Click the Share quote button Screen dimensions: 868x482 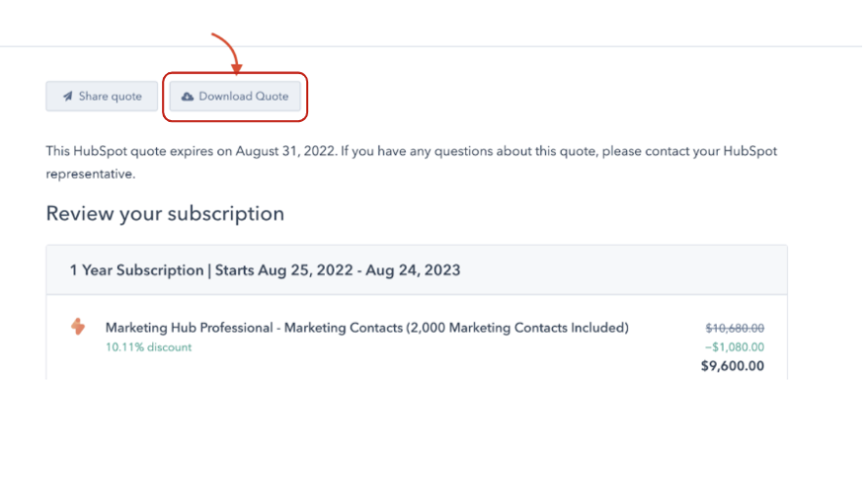pos(101,97)
